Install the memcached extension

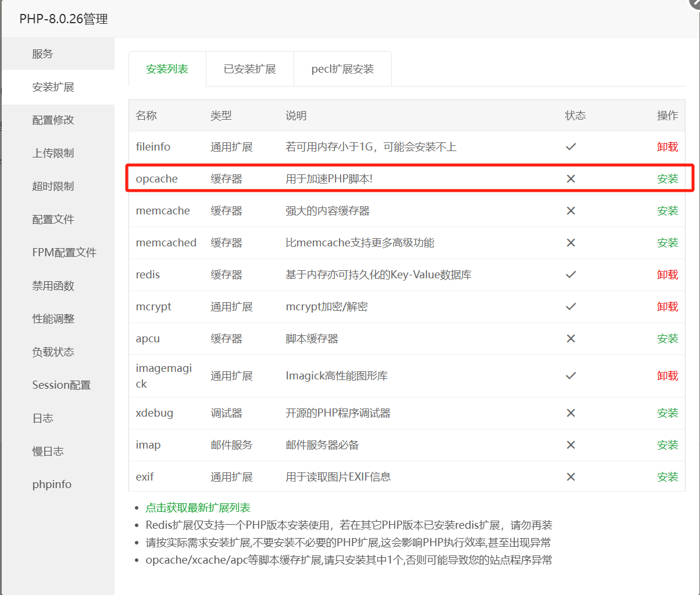667,243
